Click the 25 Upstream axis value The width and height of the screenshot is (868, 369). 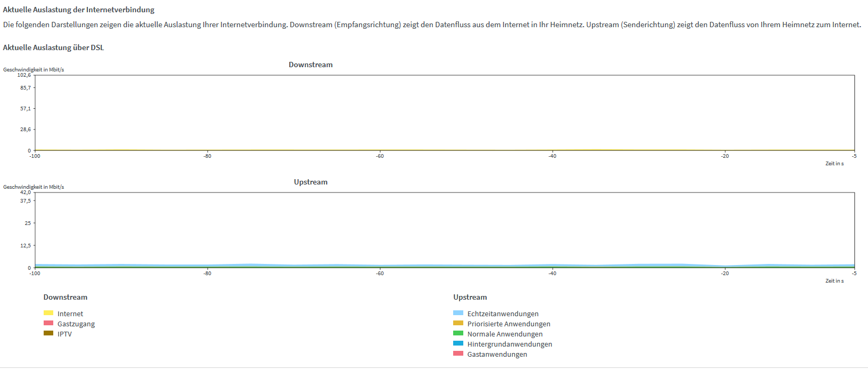pyautogui.click(x=28, y=223)
